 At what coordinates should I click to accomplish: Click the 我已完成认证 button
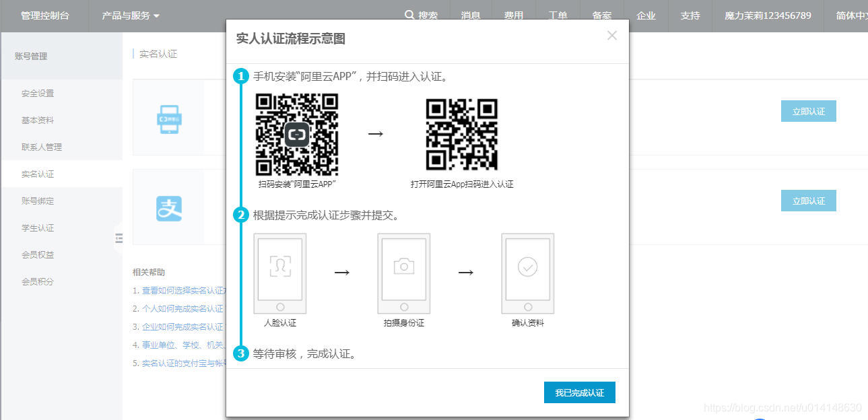pos(579,392)
